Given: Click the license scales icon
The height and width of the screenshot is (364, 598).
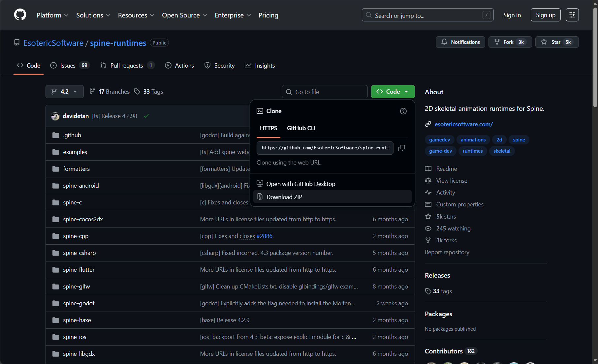Looking at the screenshot, I should point(428,181).
